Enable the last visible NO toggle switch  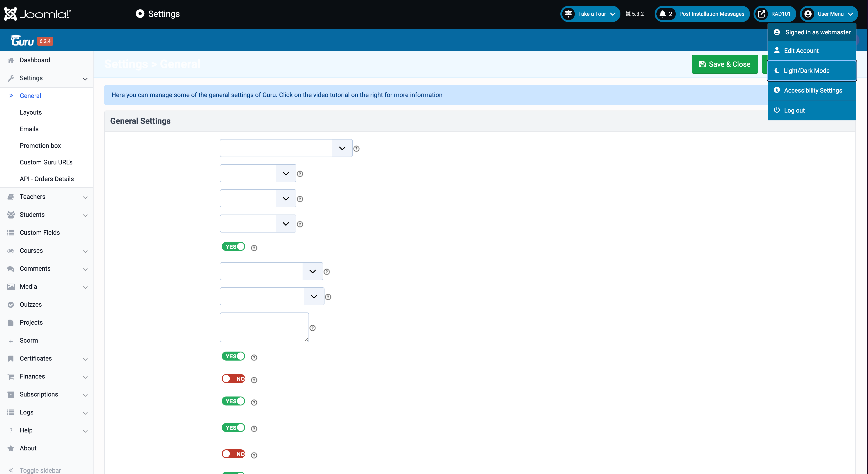coord(233,454)
